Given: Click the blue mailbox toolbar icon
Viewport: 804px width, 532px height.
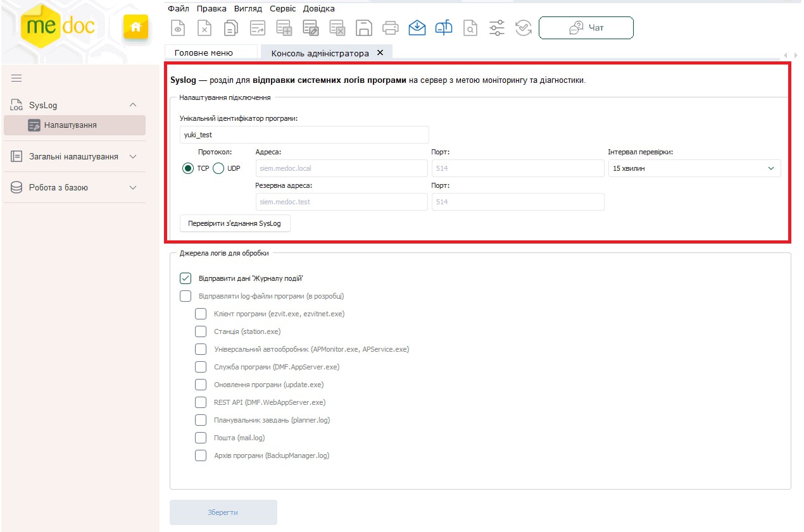Looking at the screenshot, I should point(444,28).
